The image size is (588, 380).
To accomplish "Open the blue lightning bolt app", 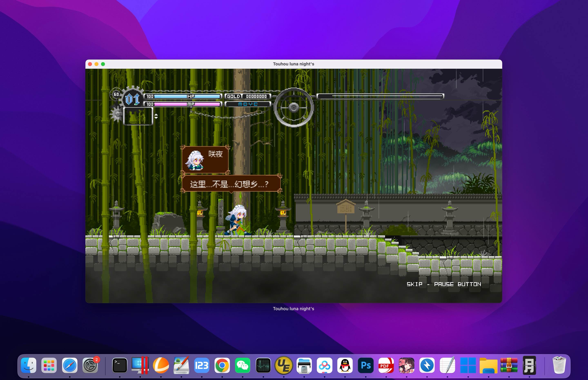I will [427, 365].
